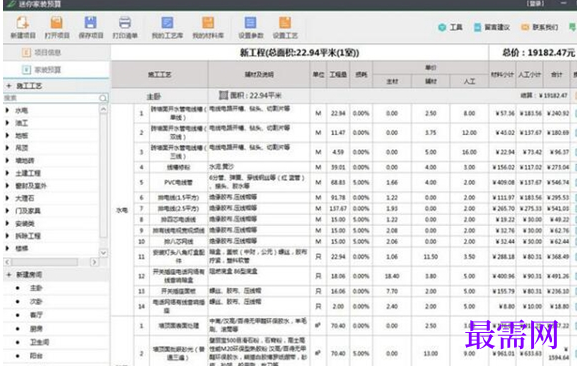Expand the 油工 tree node
Viewport: 577px width, 366px height.
pyautogui.click(x=7, y=123)
